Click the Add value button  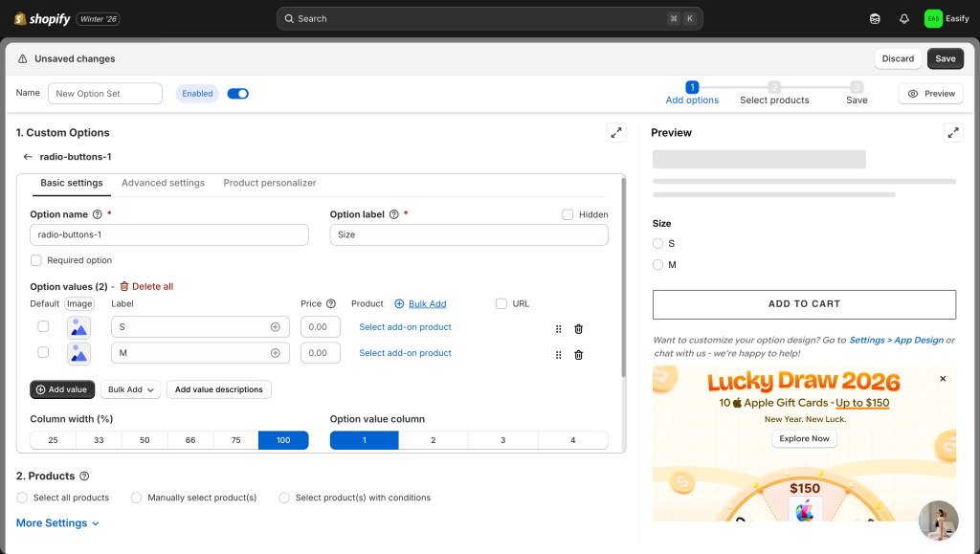[62, 389]
